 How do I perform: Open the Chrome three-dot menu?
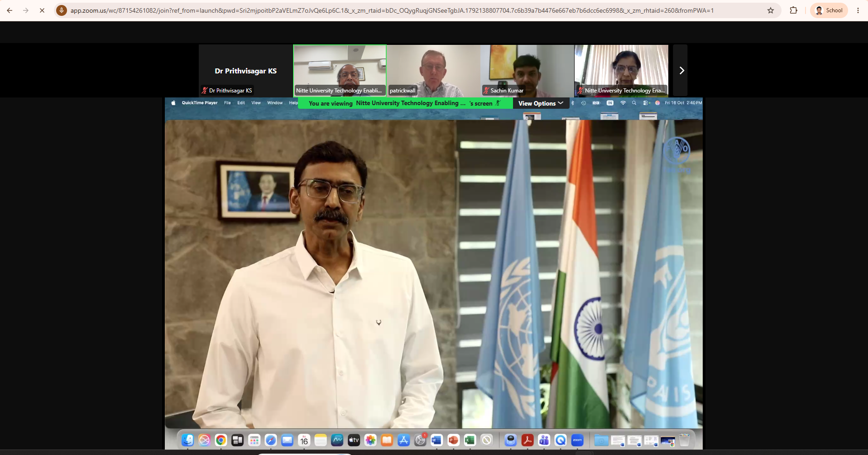858,10
